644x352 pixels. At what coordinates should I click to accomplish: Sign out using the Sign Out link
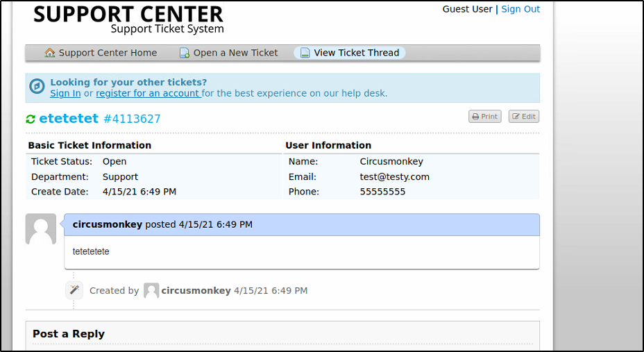[x=520, y=9]
